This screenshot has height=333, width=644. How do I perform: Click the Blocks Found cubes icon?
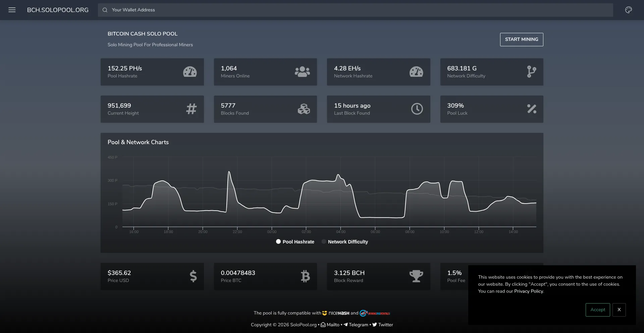304,109
